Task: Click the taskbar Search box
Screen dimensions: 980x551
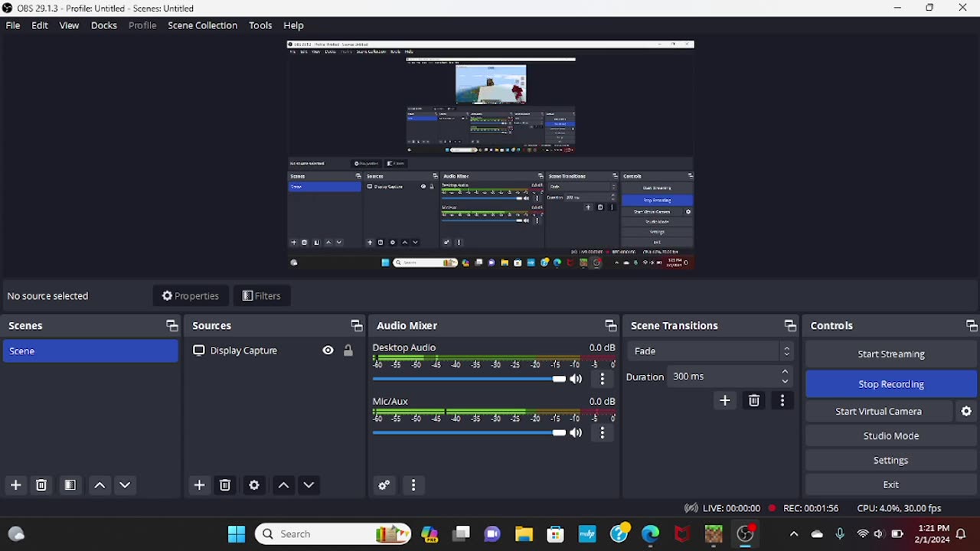Action: pyautogui.click(x=333, y=534)
